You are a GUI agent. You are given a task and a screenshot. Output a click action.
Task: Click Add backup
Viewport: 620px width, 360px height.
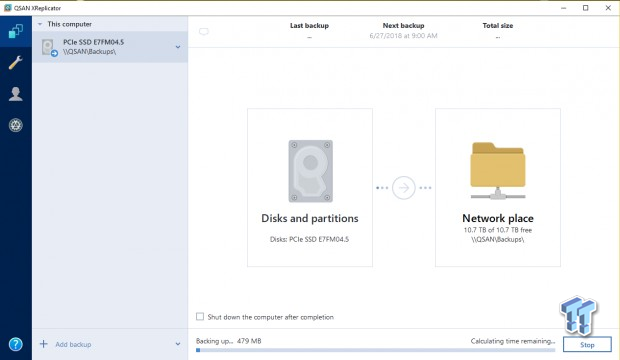point(73,345)
